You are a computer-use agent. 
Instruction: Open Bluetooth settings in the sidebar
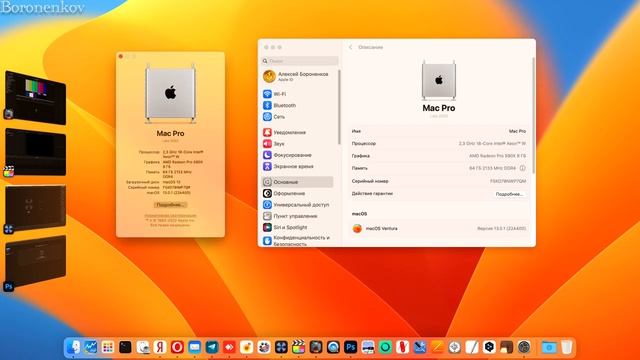[297, 105]
